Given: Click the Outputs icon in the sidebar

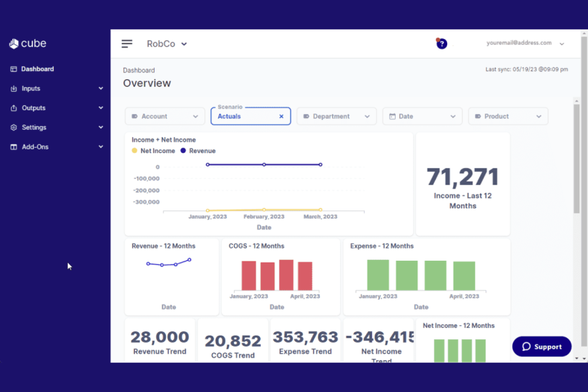Looking at the screenshot, I should 14,107.
